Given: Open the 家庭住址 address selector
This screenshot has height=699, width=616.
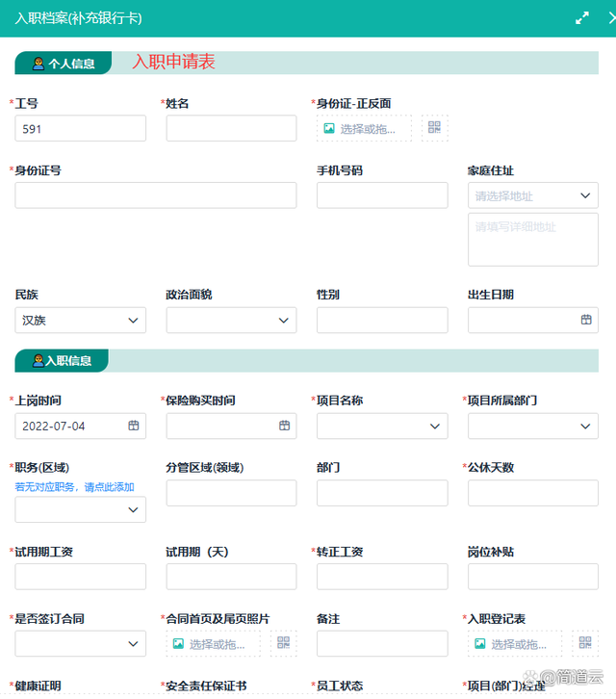Looking at the screenshot, I should [533, 195].
